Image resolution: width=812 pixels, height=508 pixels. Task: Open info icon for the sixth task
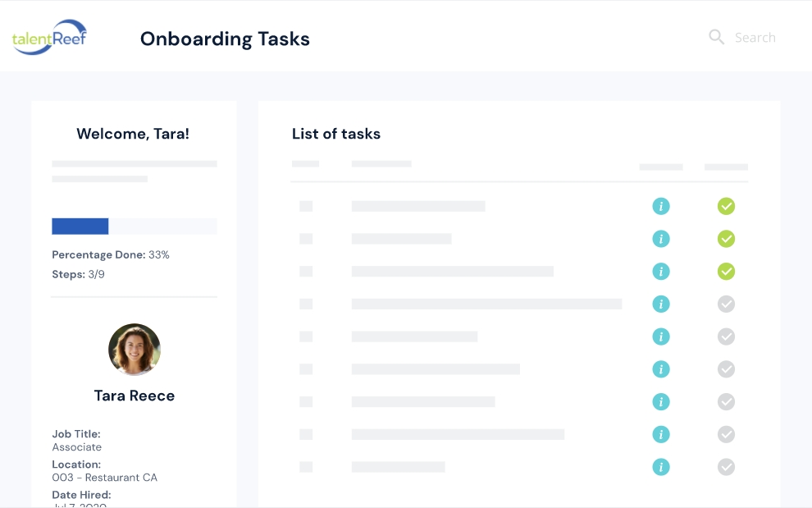click(661, 369)
